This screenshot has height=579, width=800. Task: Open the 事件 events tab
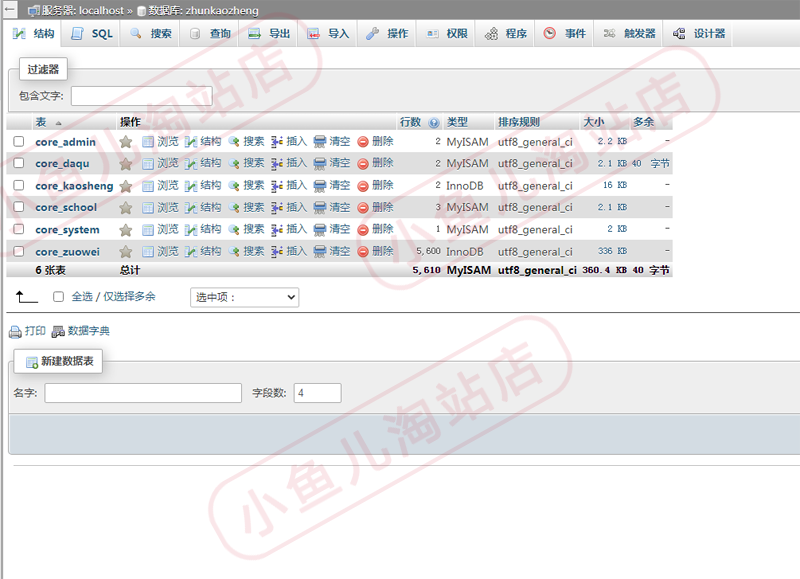point(564,34)
